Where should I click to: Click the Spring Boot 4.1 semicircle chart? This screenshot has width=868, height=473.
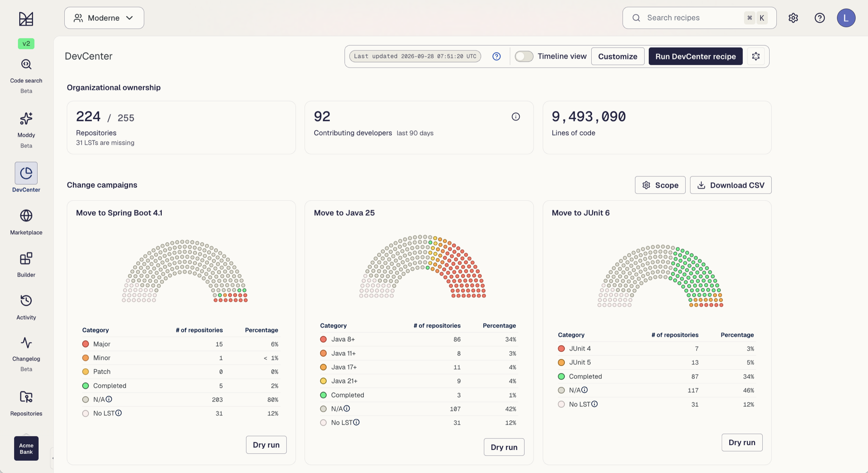[x=185, y=271]
